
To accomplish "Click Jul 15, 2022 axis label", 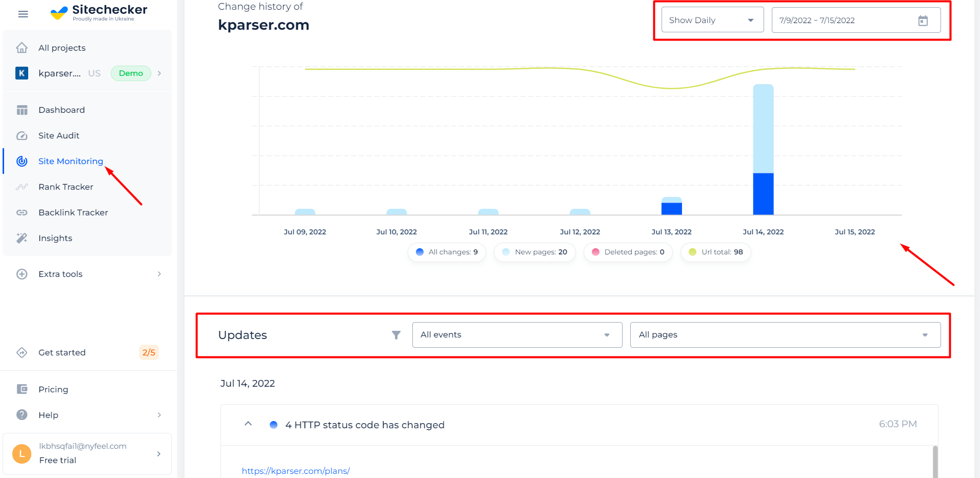I will pyautogui.click(x=855, y=232).
